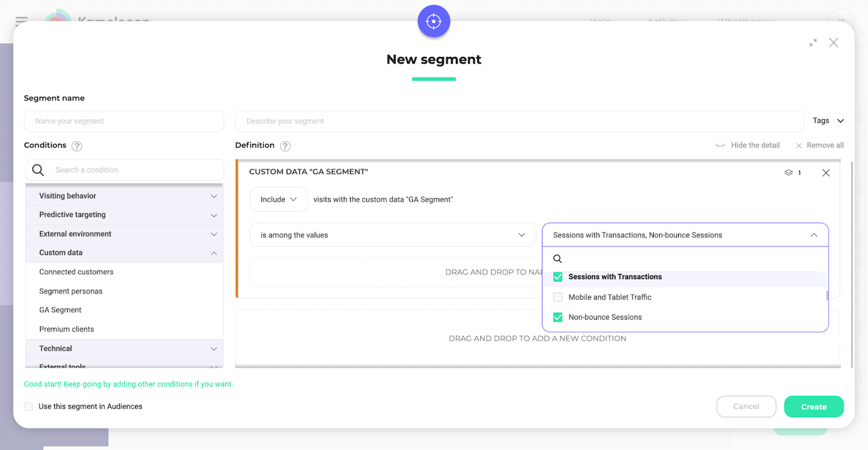Click the Conditions help question mark icon

coord(77,146)
